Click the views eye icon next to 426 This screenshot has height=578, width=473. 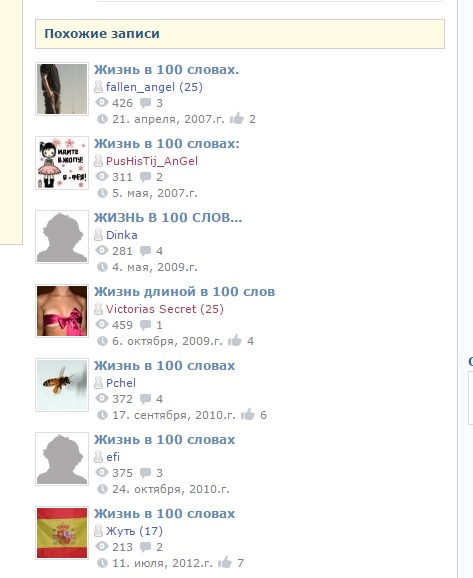point(102,102)
